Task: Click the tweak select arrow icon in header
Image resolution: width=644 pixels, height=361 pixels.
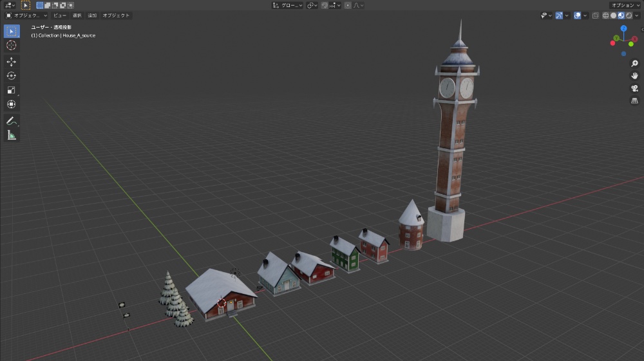Action: [26, 5]
